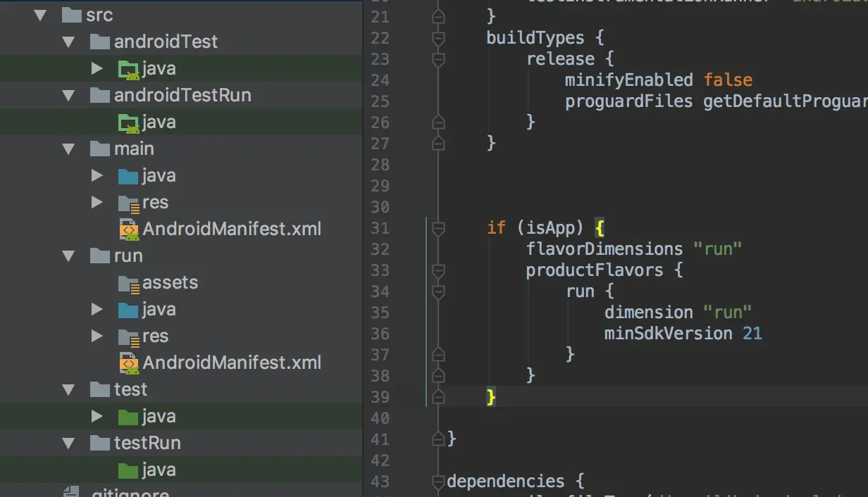Collapse the run folder arrow

pos(68,256)
